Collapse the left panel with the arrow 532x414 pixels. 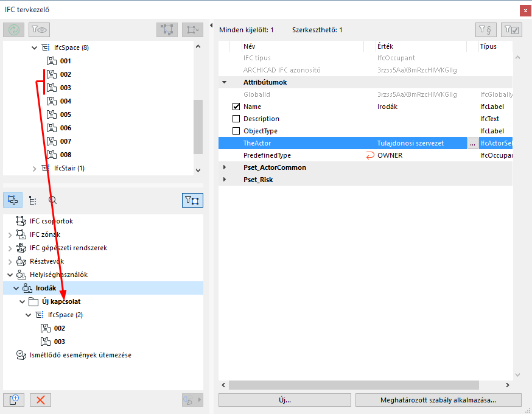click(211, 25)
